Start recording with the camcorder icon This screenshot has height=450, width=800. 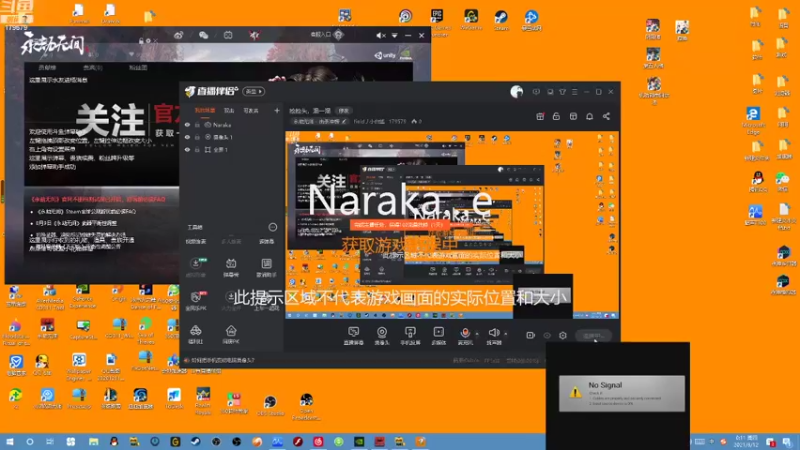531,335
